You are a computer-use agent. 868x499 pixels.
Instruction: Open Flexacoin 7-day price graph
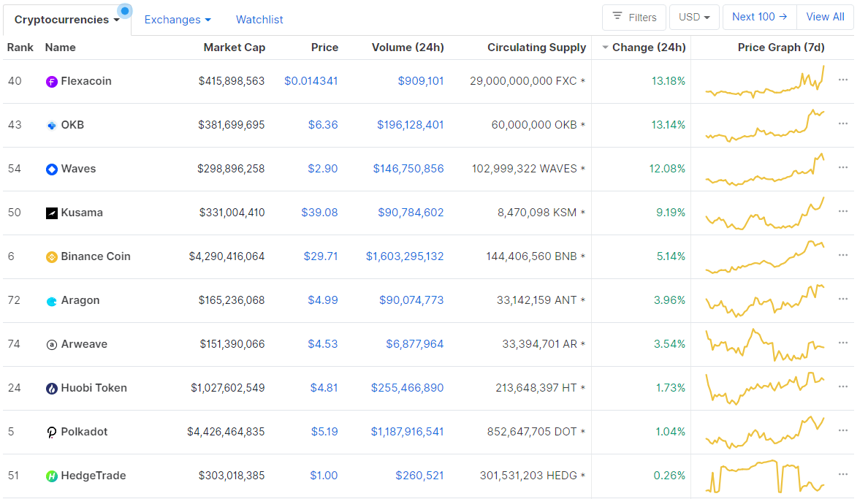765,82
